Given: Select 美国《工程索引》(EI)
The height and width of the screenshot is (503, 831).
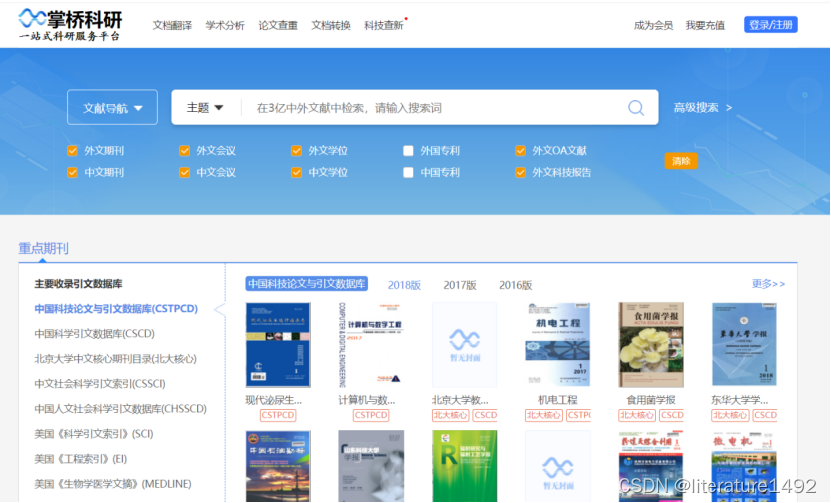Looking at the screenshot, I should tap(81, 459).
